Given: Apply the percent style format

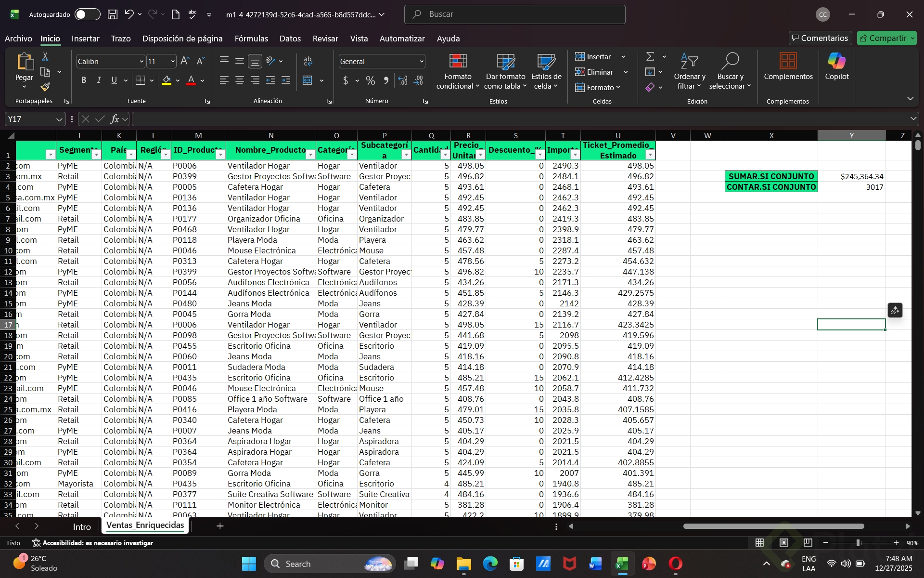Looking at the screenshot, I should [370, 80].
